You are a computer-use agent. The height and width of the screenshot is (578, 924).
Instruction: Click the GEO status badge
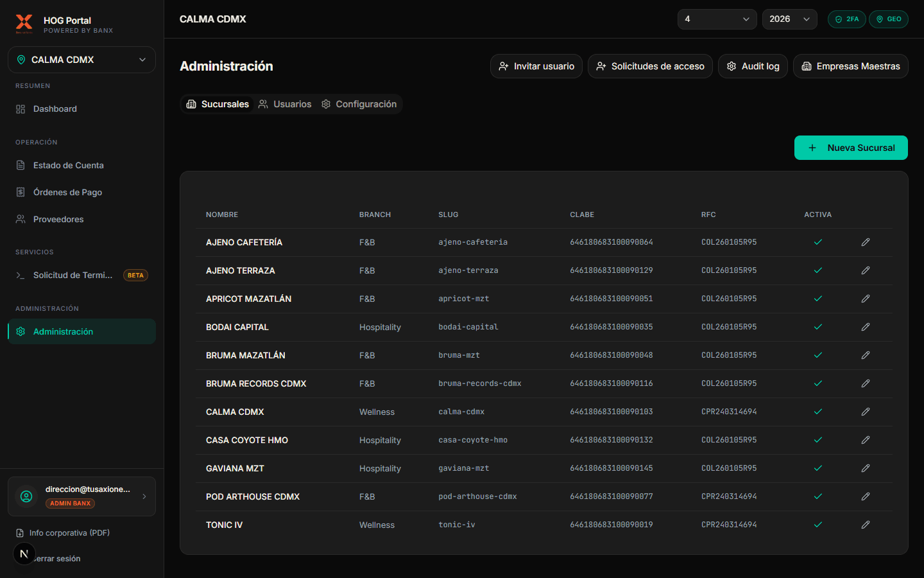889,19
